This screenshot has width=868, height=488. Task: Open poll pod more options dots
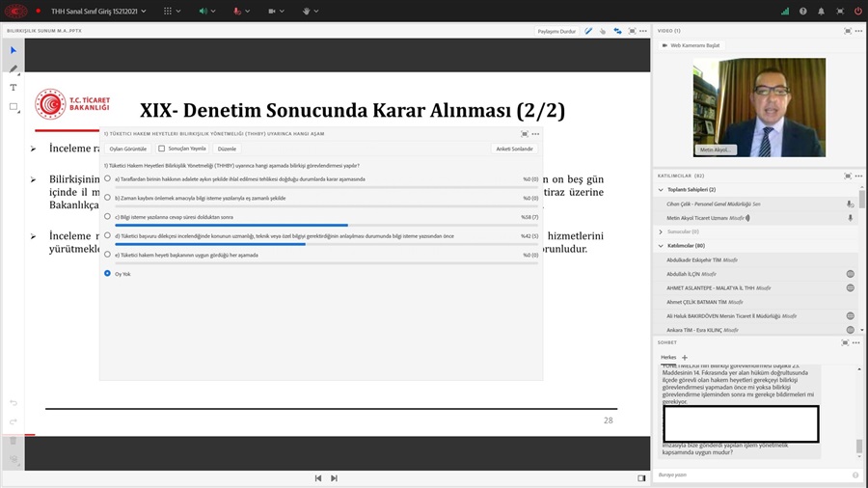click(535, 134)
